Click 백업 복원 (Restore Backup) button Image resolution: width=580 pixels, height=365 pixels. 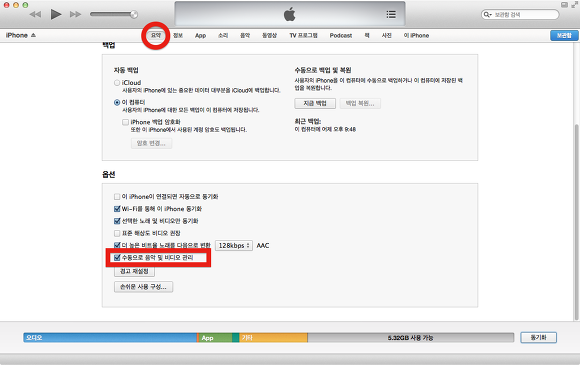pos(360,103)
